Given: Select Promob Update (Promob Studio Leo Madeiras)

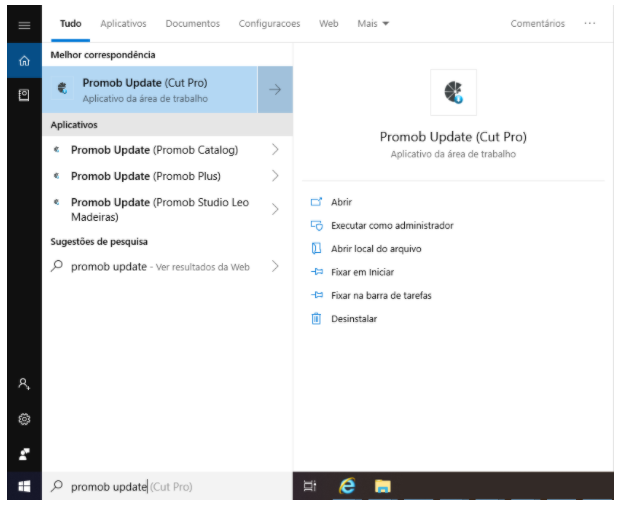Looking at the screenshot, I should (x=168, y=209).
